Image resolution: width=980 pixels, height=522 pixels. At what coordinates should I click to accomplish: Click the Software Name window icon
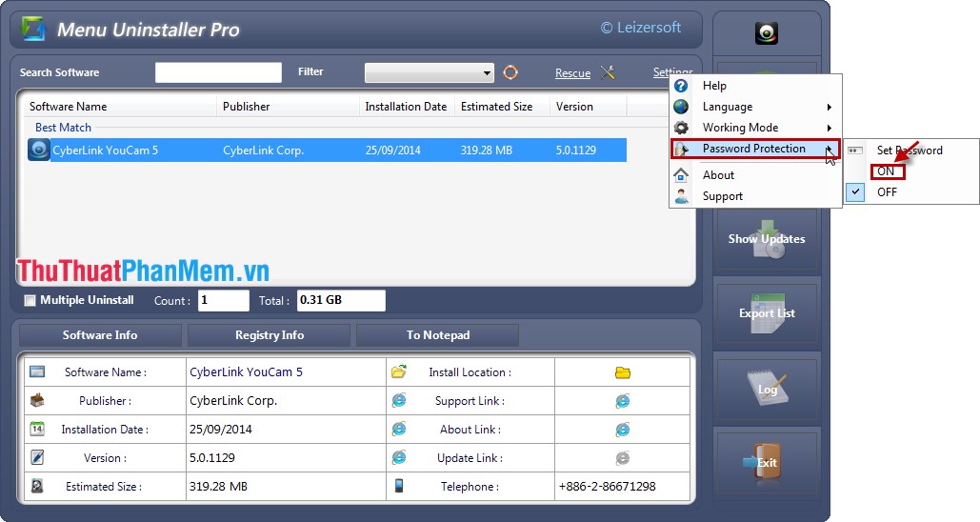point(37,371)
